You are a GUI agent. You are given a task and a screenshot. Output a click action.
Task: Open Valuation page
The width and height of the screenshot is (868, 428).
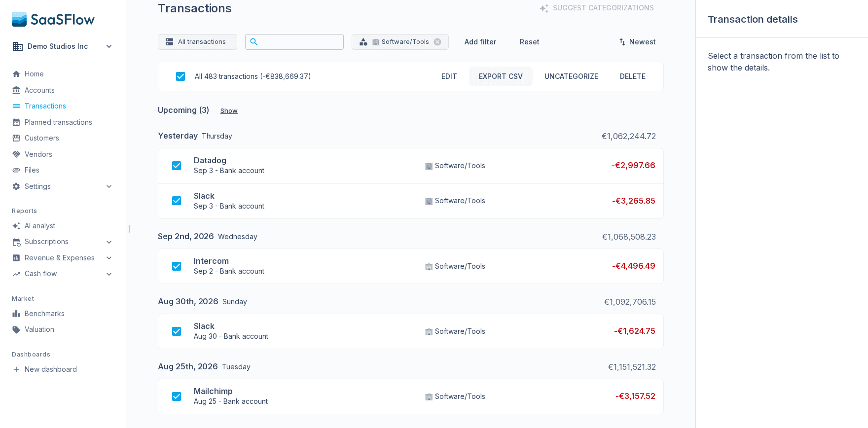pos(39,329)
